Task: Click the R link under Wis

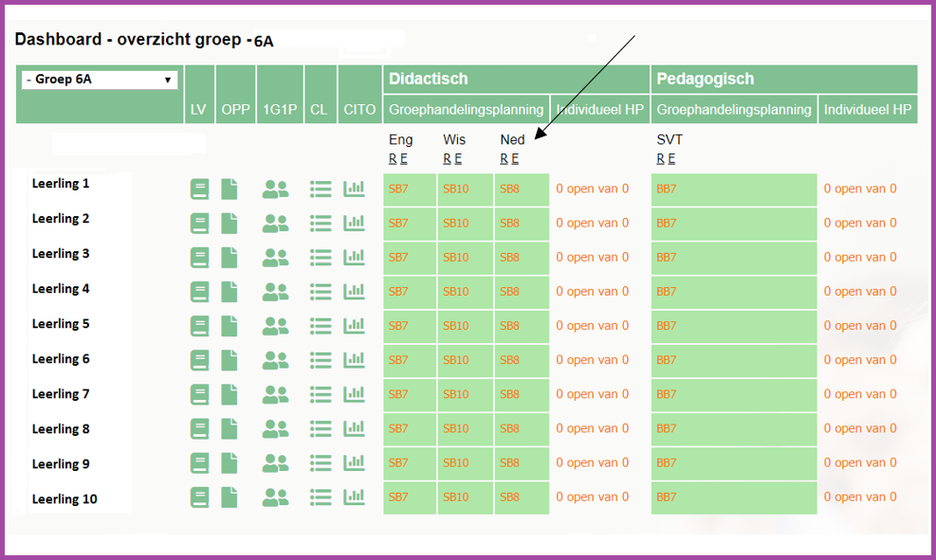Action: pos(447,159)
